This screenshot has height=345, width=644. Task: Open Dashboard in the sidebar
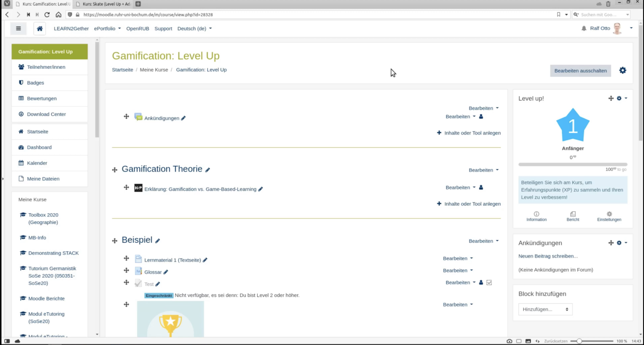49,147
